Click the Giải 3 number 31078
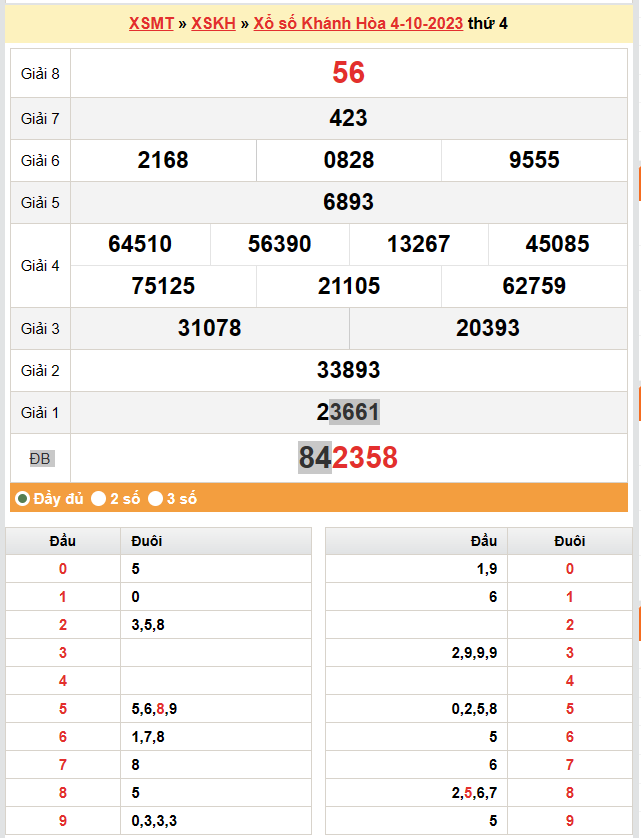 pyautogui.click(x=209, y=328)
